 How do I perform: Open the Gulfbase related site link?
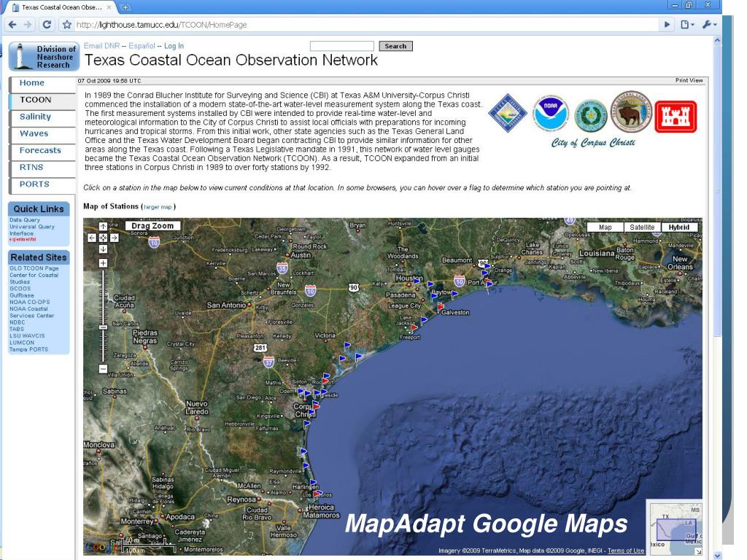tap(22, 295)
